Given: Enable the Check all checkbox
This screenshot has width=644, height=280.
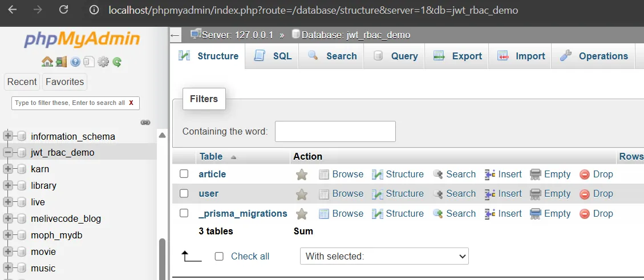Looking at the screenshot, I should point(219,257).
